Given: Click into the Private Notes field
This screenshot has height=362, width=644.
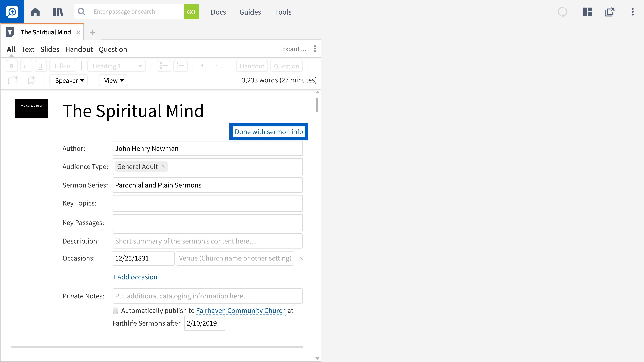Looking at the screenshot, I should click(x=207, y=296).
